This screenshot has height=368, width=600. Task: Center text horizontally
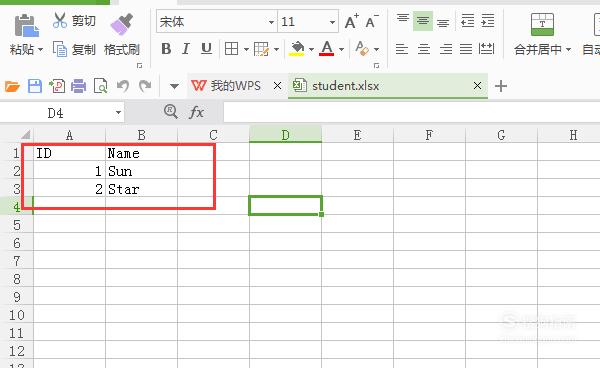tap(424, 49)
